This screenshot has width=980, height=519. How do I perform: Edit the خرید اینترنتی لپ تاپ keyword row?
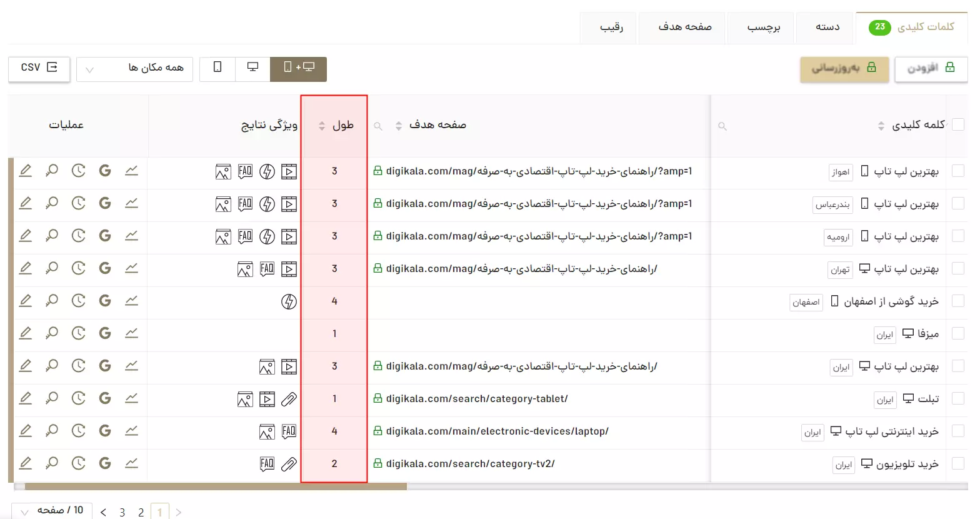tap(26, 431)
